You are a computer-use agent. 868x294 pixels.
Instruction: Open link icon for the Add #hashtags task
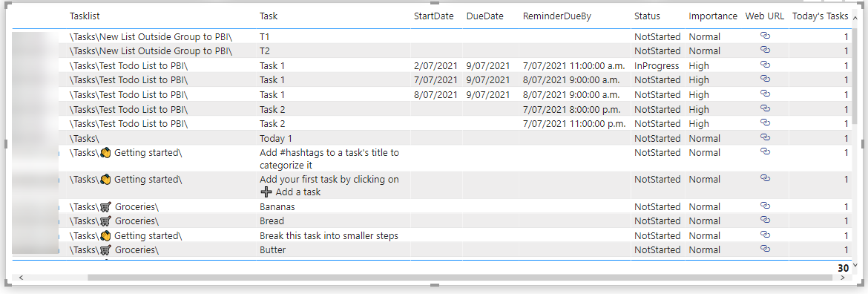point(766,151)
